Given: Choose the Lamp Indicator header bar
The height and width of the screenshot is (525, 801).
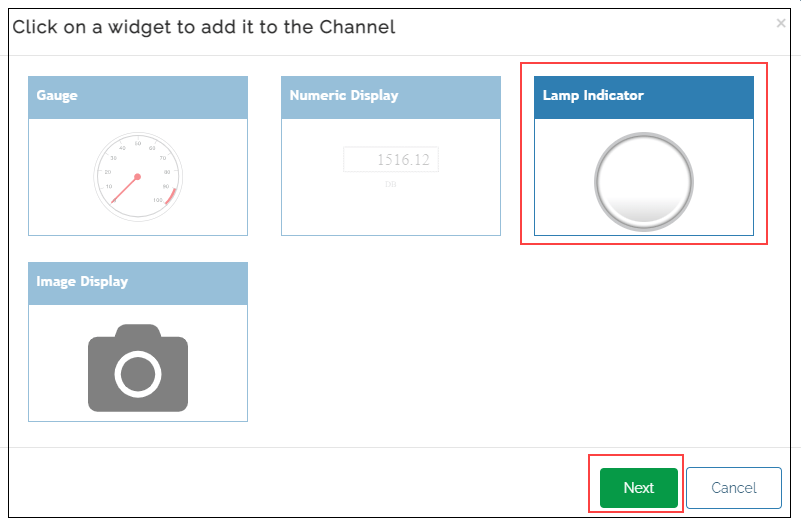Looking at the screenshot, I should pos(643,97).
